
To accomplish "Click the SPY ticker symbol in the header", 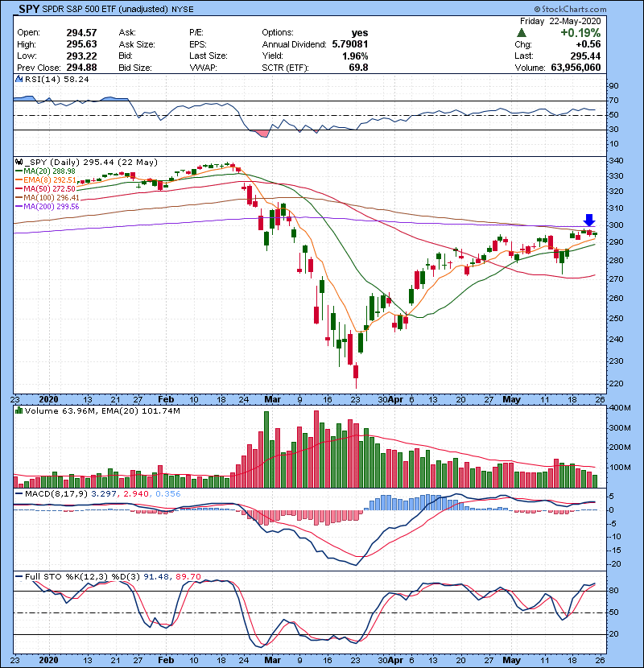I will point(29,9).
